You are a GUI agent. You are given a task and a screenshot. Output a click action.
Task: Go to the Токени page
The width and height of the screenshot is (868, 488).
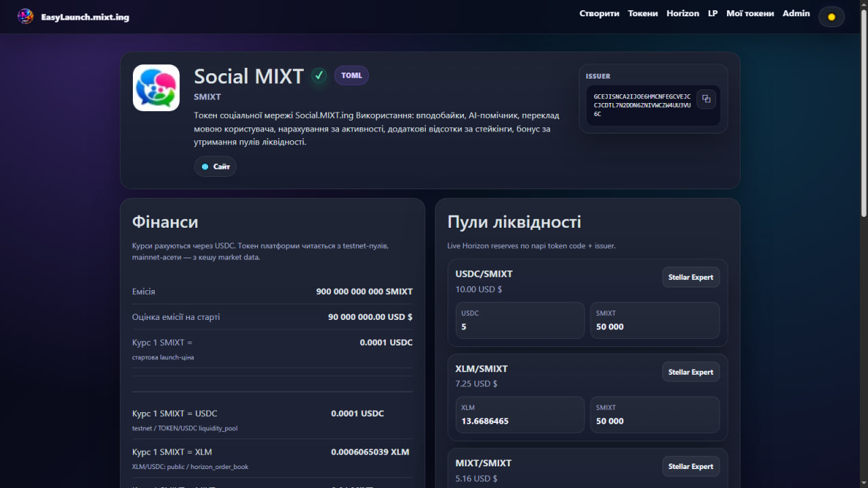coord(643,14)
